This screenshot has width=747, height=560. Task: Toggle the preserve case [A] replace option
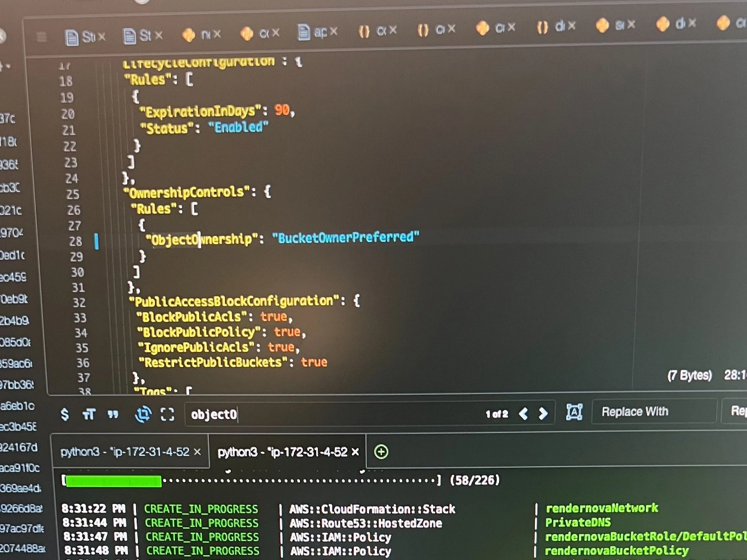point(574,412)
